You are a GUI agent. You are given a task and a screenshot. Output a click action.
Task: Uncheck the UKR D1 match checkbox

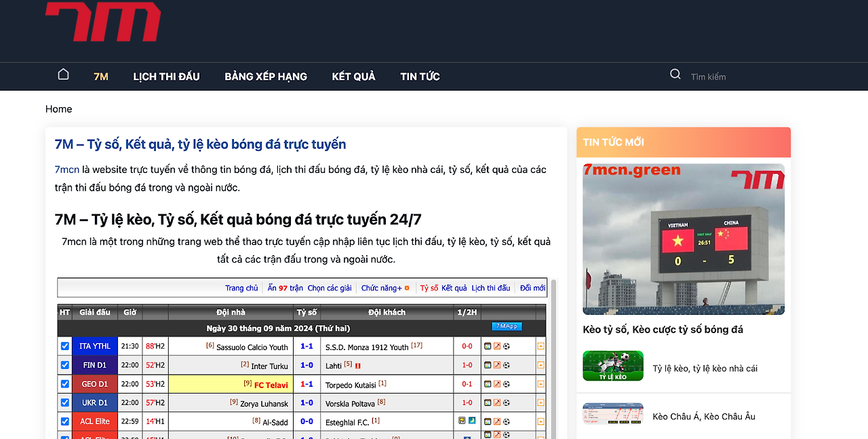point(65,402)
